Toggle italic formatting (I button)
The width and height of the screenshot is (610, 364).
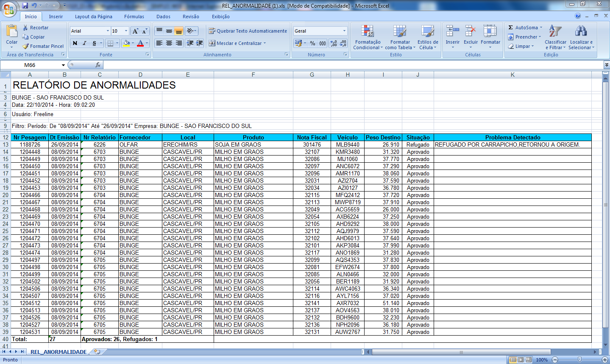tap(84, 43)
